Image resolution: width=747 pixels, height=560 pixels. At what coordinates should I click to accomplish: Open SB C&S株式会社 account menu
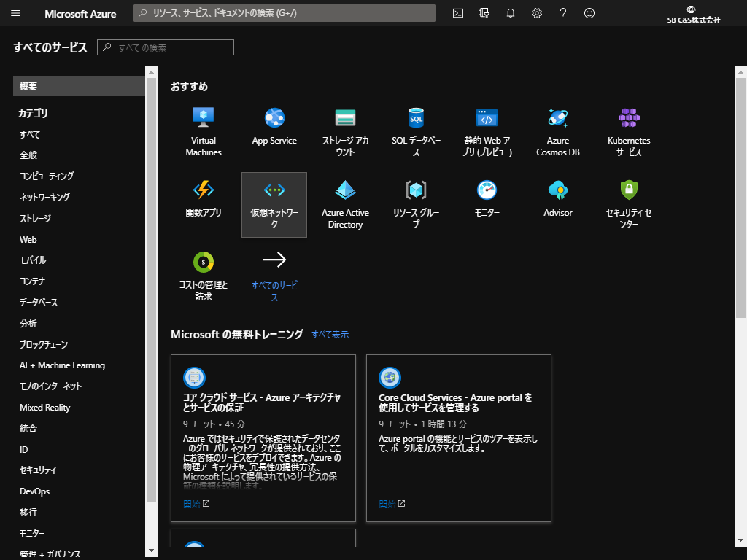point(694,14)
